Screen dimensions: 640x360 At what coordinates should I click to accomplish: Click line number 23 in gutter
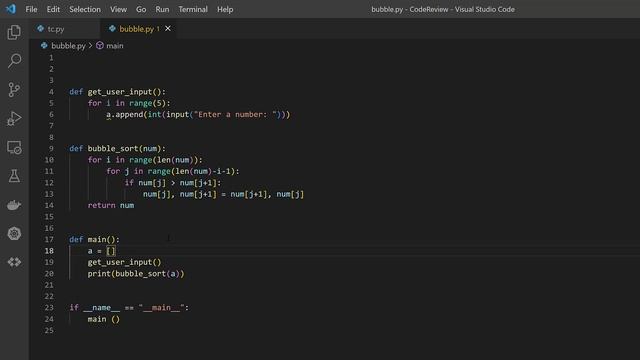point(49,308)
